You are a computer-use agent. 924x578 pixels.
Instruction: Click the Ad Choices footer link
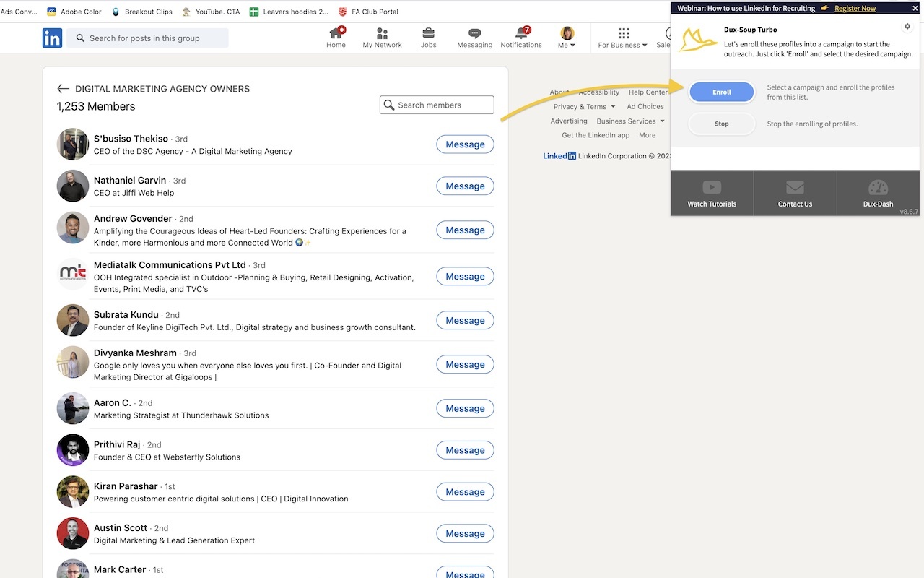click(x=645, y=107)
